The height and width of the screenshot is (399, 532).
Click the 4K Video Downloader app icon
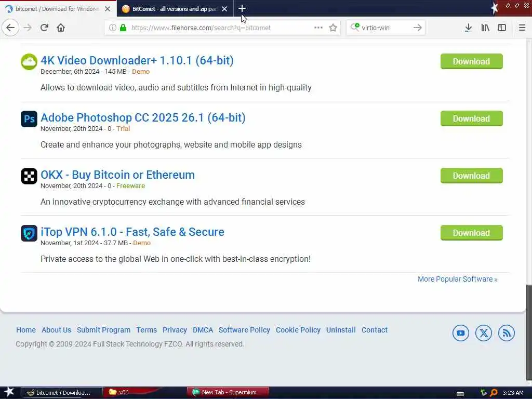[x=29, y=62]
